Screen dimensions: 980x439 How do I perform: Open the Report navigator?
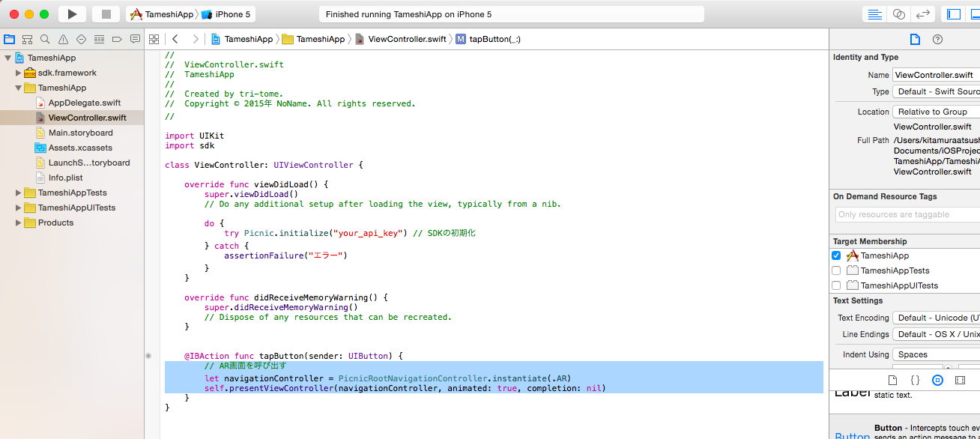click(135, 39)
